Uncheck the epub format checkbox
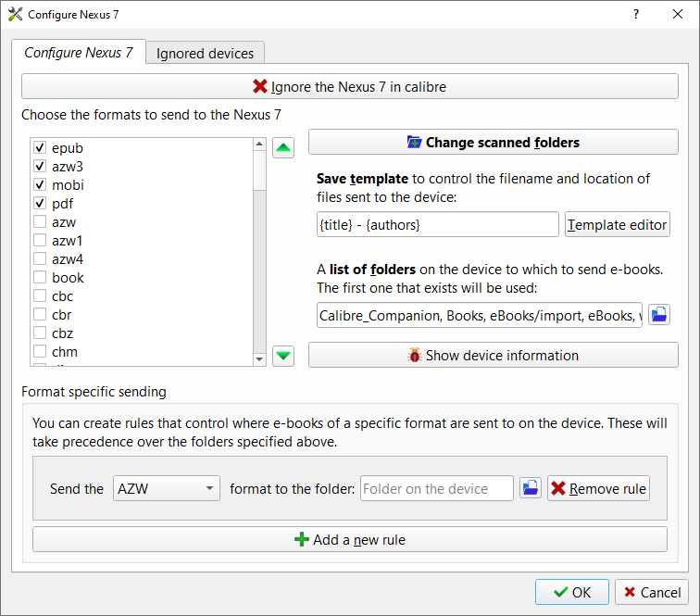Viewport: 700px width, 616px height. [x=40, y=147]
